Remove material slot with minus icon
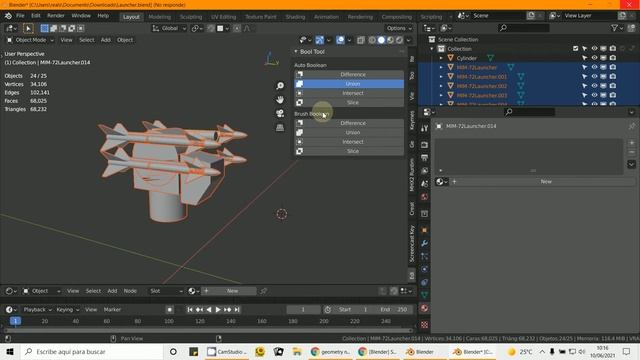 pos(631,152)
